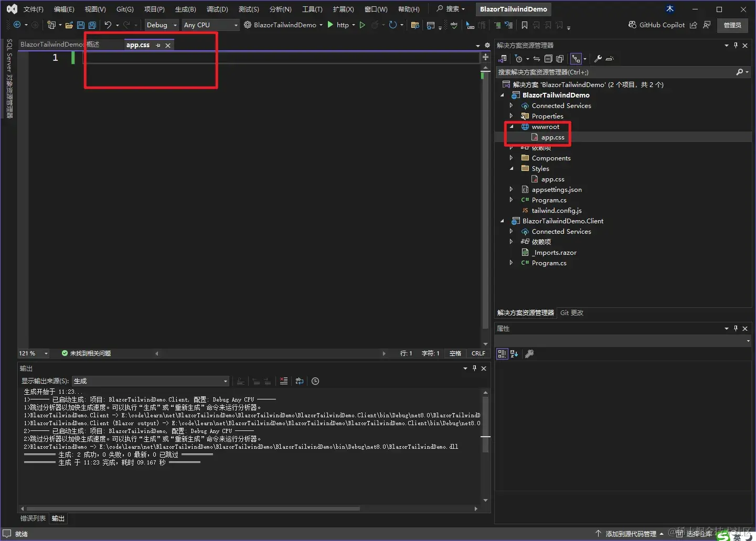Toggle Show All Files in Solution Explorer
This screenshot has width=756, height=541.
pos(560,59)
